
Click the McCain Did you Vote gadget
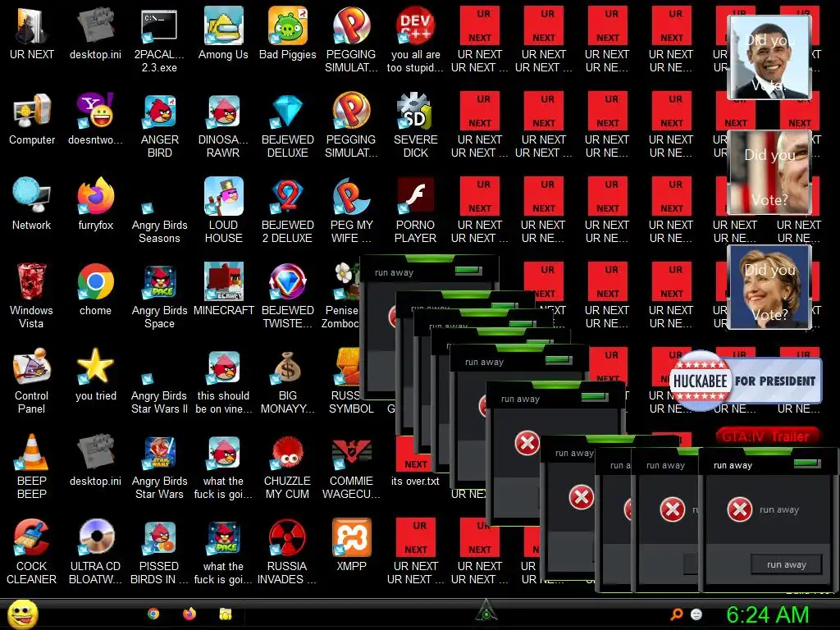769,172
